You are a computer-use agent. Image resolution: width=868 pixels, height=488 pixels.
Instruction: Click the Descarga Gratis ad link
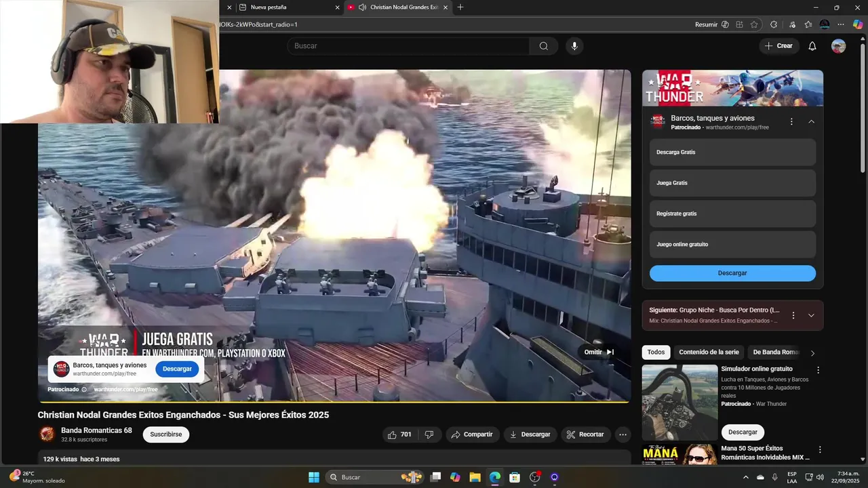[732, 152]
